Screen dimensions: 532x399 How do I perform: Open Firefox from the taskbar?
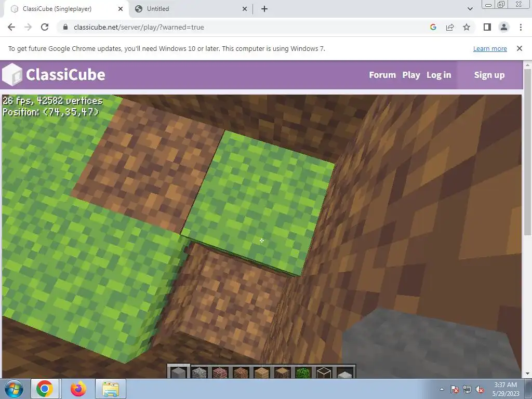coord(78,389)
